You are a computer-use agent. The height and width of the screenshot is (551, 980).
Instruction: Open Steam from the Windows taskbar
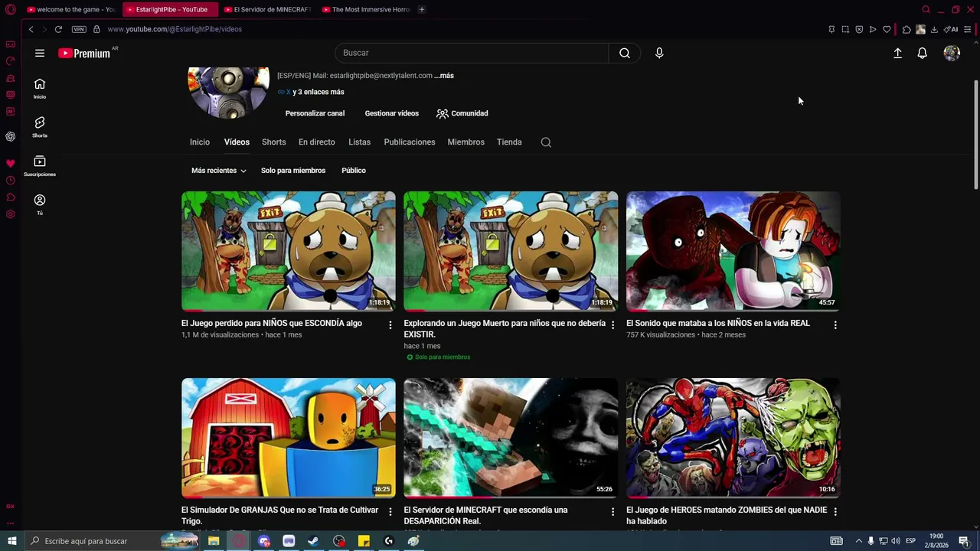pyautogui.click(x=314, y=541)
